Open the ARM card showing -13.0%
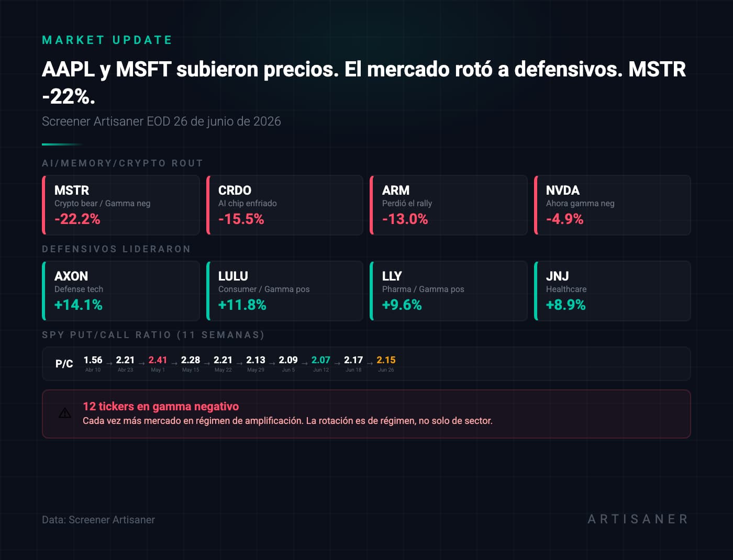Viewport: 733px width, 560px height. coord(449,205)
